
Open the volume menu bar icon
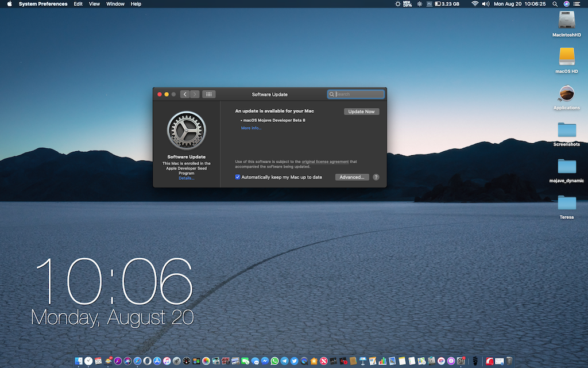tap(486, 4)
